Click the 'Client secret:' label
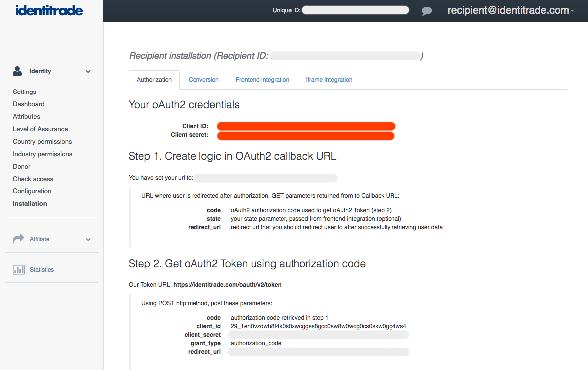The image size is (588, 370). (x=190, y=135)
